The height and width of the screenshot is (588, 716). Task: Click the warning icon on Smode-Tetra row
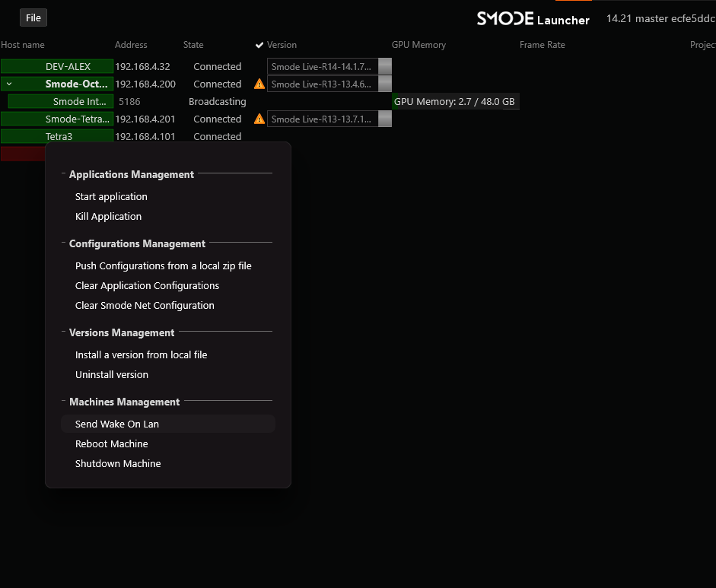[259, 119]
